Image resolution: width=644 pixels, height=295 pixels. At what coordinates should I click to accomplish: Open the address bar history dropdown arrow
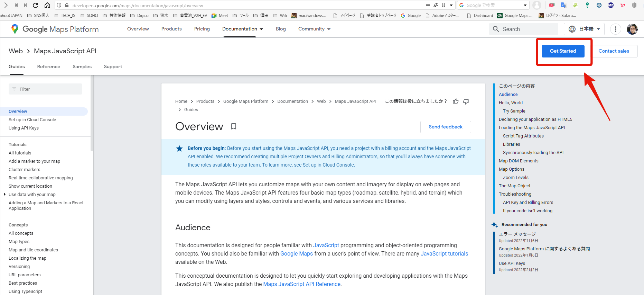pos(451,5)
